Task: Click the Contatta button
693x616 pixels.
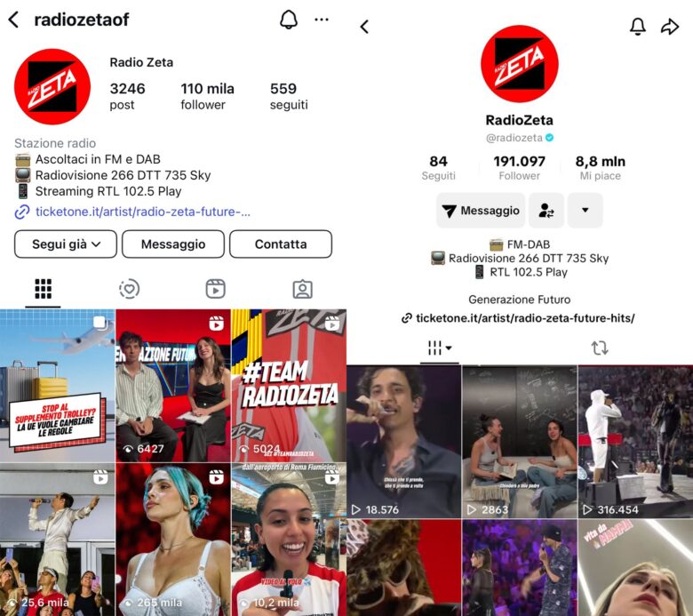Action: 281,244
